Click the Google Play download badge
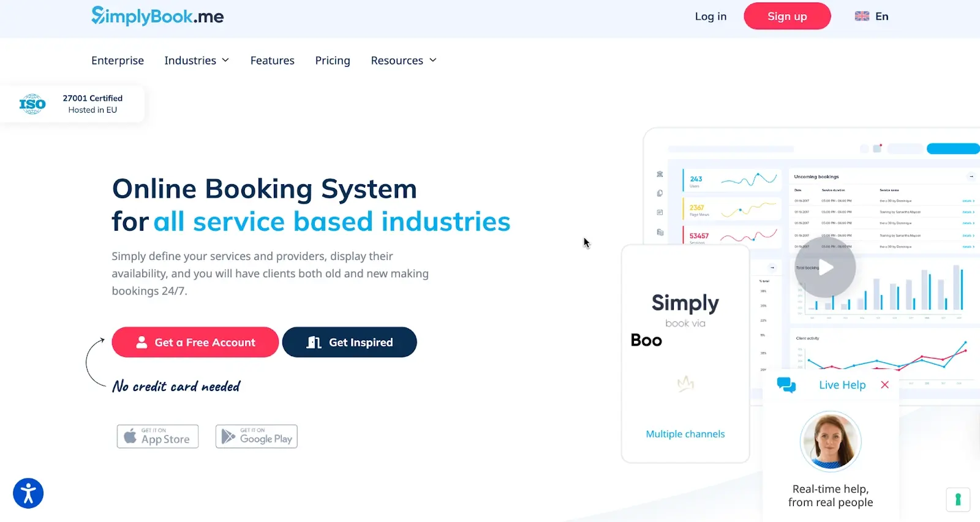Image resolution: width=980 pixels, height=522 pixels. tap(257, 436)
